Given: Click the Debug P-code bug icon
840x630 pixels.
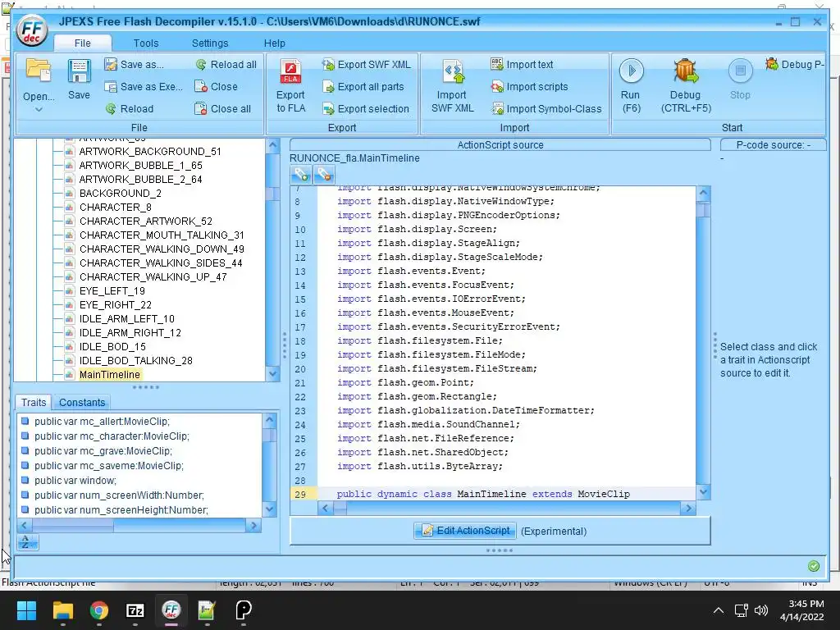Looking at the screenshot, I should (x=772, y=64).
